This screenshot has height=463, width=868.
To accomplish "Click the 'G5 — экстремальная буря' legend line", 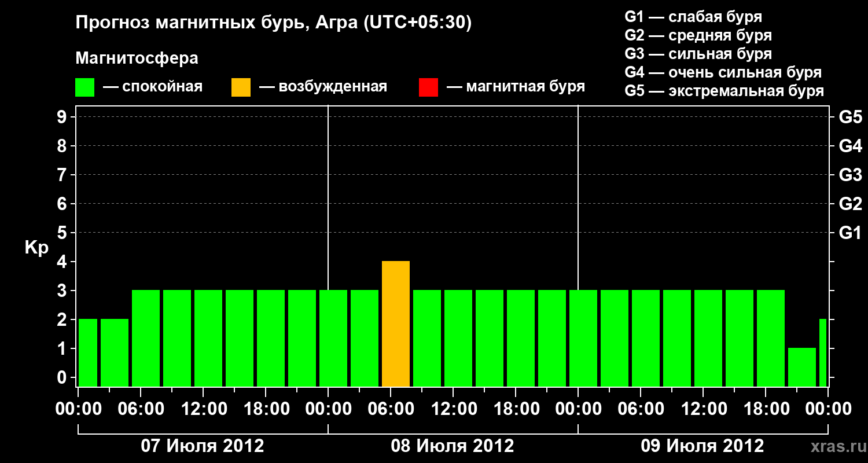I will pos(724,91).
